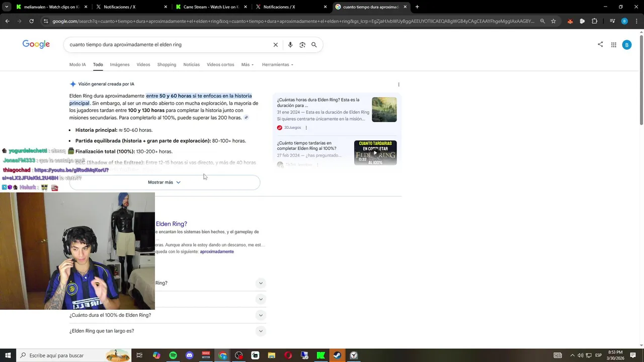Image resolution: width=644 pixels, height=362 pixels.
Task: Open the Herramientas dropdown
Action: 277,65
